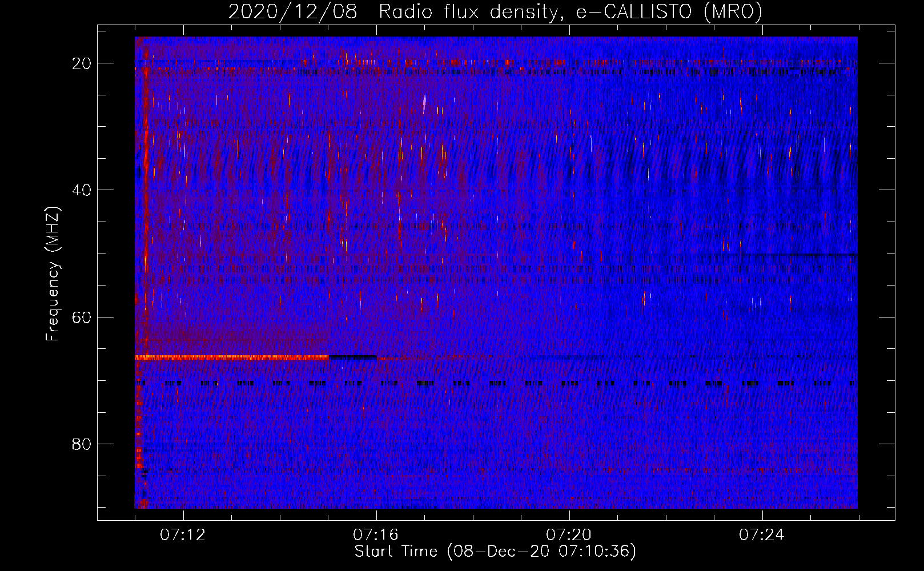Click the bright red vertical burst near 07:11
Screen dimensions: 924x571
click(x=146, y=197)
